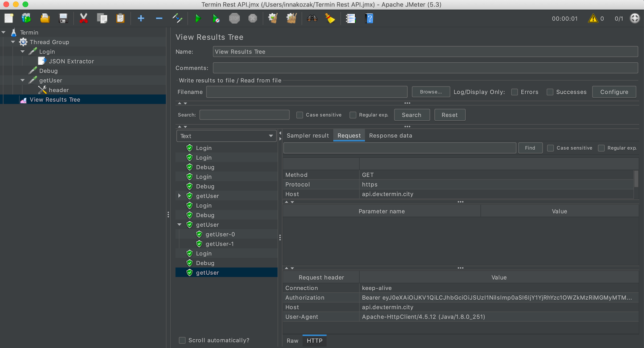
Task: Switch to the Raw request view tab
Action: (293, 341)
